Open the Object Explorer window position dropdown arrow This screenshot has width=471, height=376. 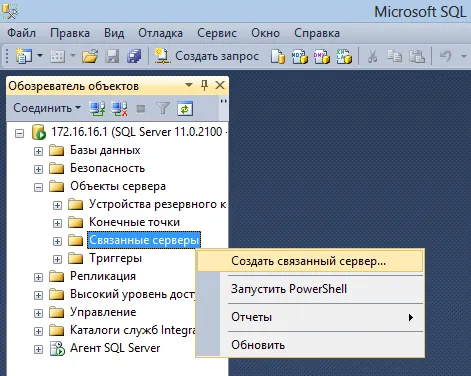click(189, 85)
